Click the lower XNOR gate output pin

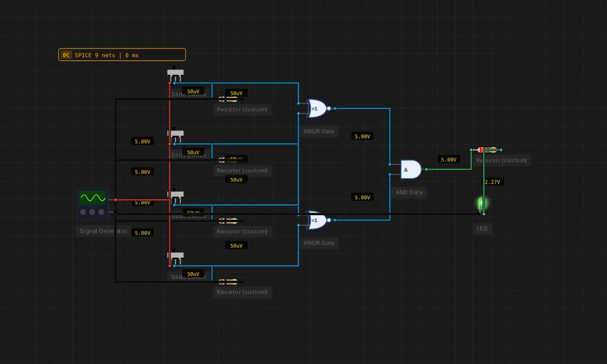pyautogui.click(x=334, y=220)
